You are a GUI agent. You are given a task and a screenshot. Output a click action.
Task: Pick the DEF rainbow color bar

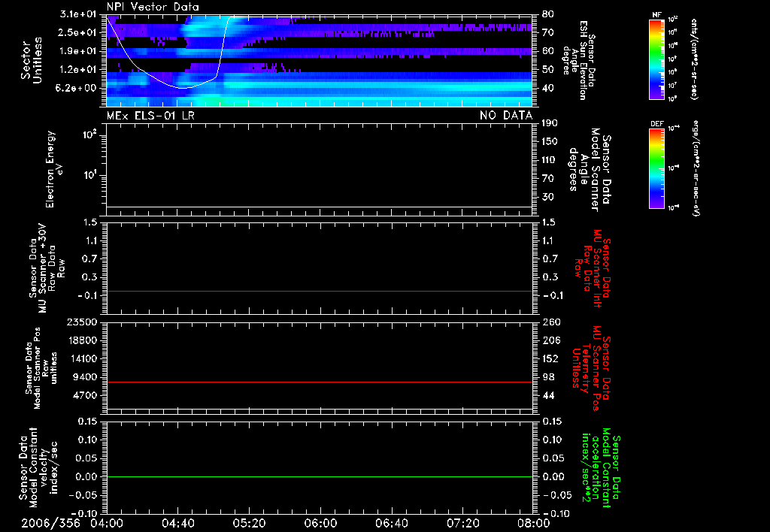[657, 168]
